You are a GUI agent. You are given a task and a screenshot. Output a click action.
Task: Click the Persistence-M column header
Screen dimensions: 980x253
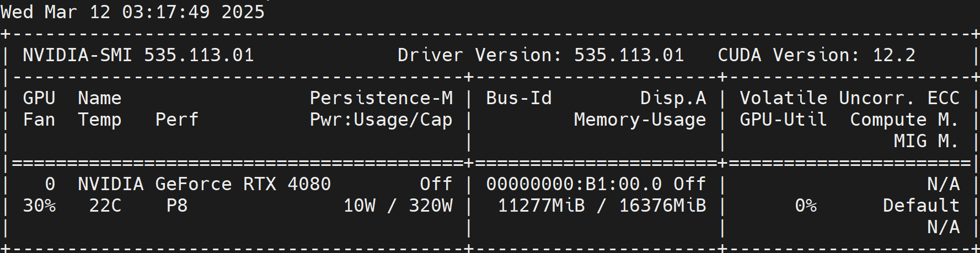(x=381, y=98)
